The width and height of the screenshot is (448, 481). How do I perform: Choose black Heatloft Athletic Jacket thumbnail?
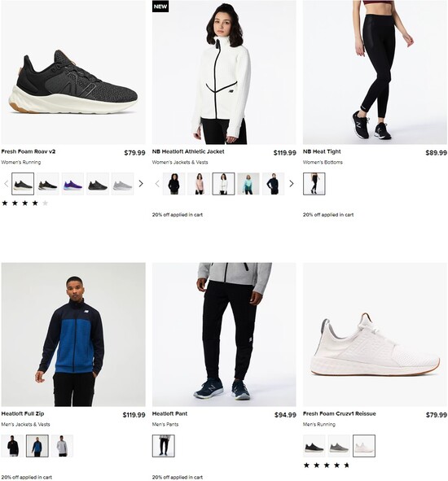(x=173, y=184)
